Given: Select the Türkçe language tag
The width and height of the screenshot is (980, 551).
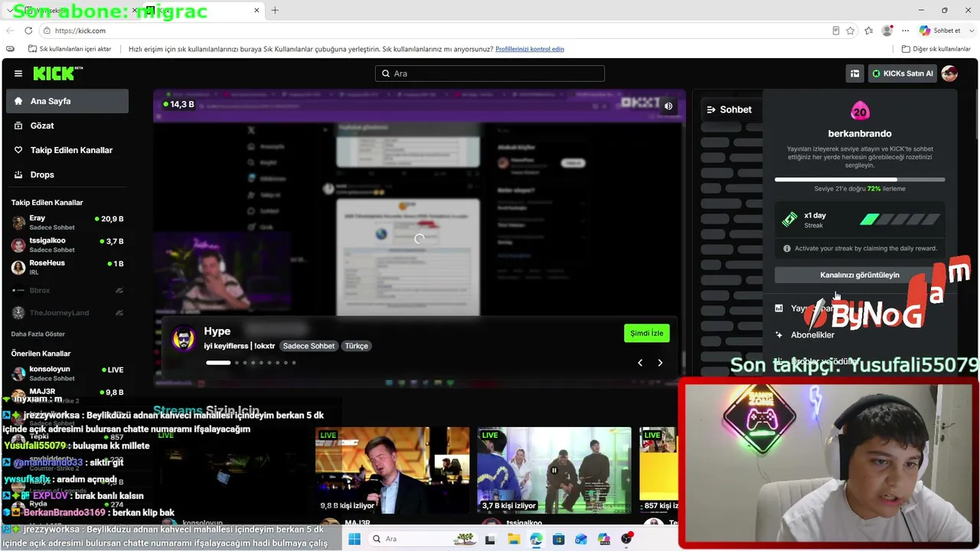Looking at the screenshot, I should click(357, 346).
